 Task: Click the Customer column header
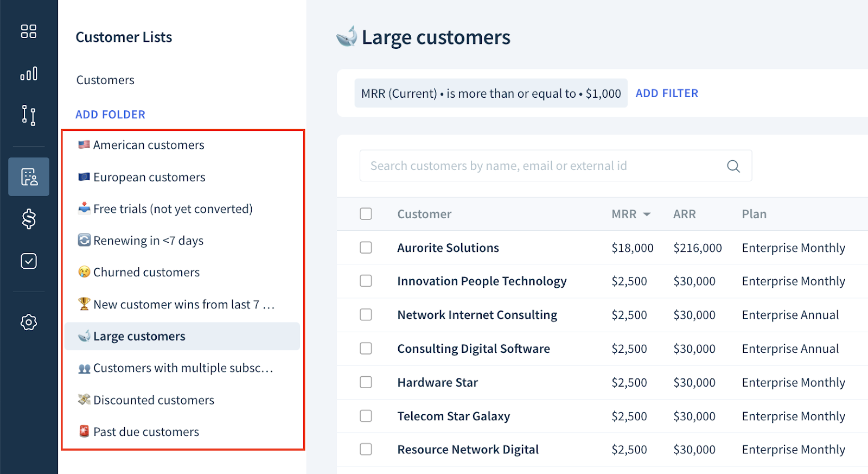tap(424, 214)
